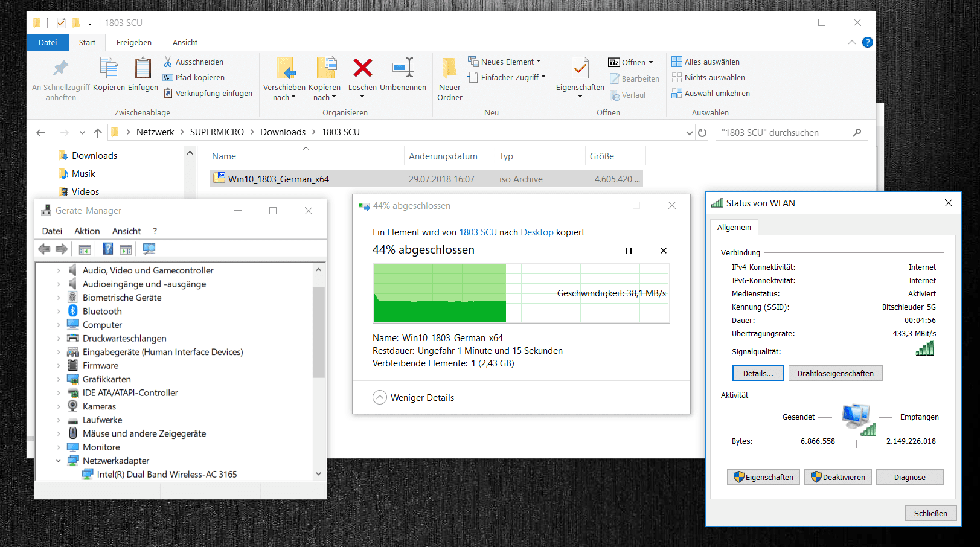Viewport: 980px width, 547px height.
Task: Expand the Grafikkarten device node
Action: click(59, 379)
